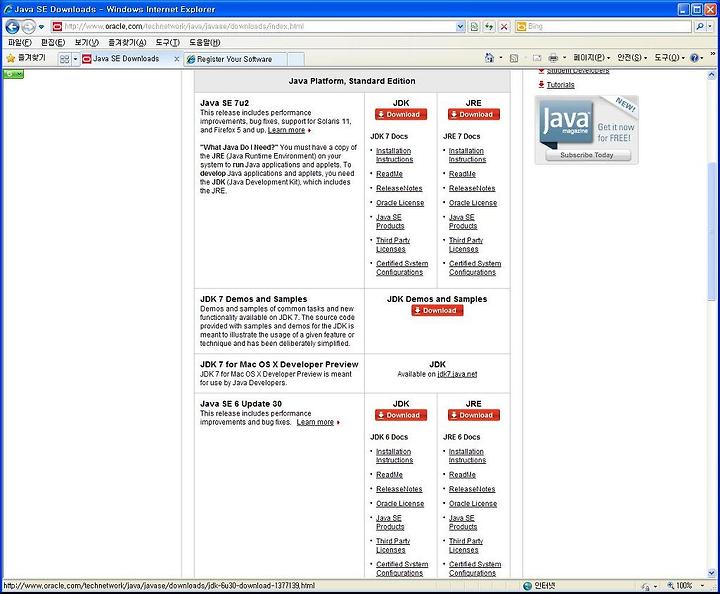720x594 pixels.
Task: Click the Stop loading X icon
Action: click(x=504, y=27)
